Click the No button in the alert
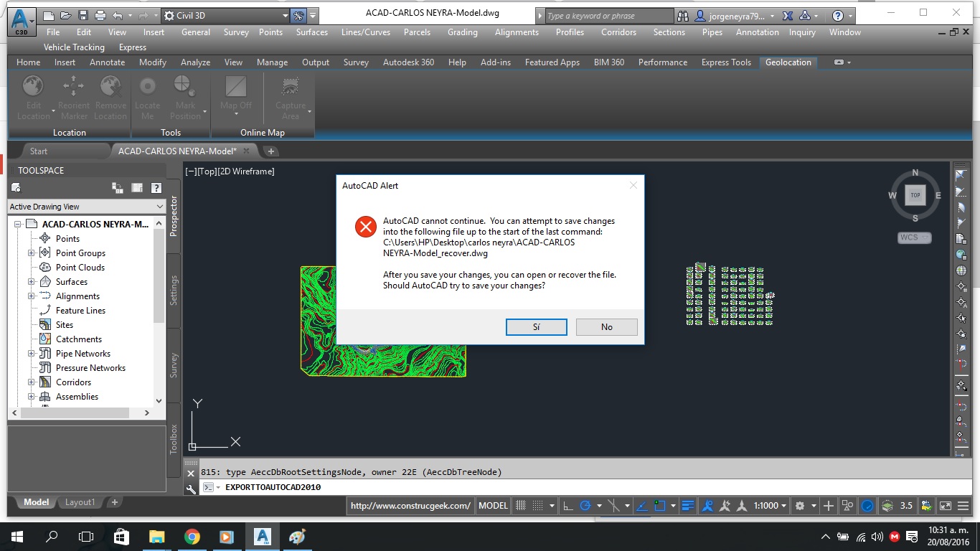Screen dimensions: 980x551 pos(607,327)
